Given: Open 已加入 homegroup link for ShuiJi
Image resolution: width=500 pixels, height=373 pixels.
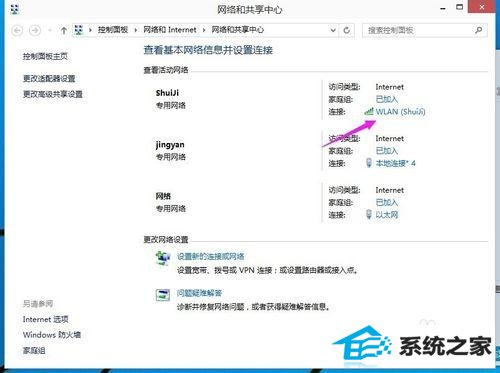Looking at the screenshot, I should click(x=387, y=99).
